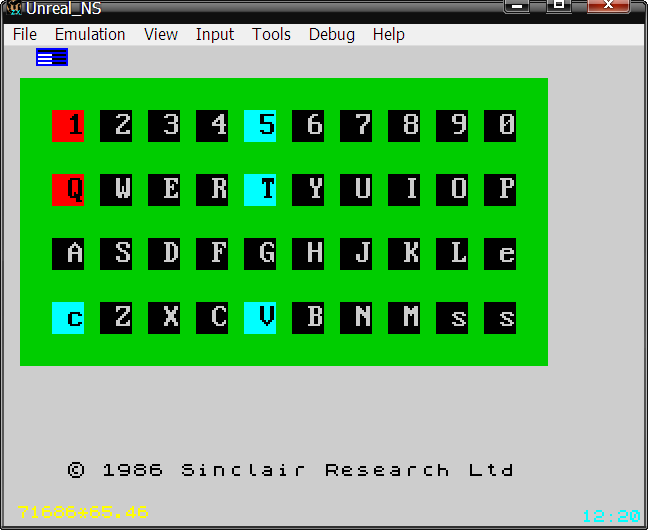This screenshot has width=648, height=530.
Task: Minimize the Unreal_NS window
Action: [517, 6]
